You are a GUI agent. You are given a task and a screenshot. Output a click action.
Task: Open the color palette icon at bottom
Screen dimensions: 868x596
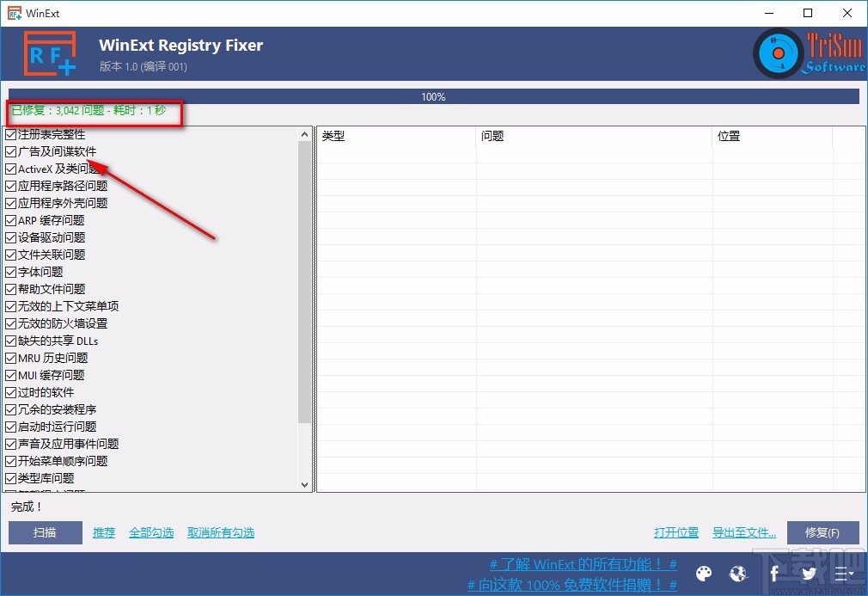click(703, 574)
